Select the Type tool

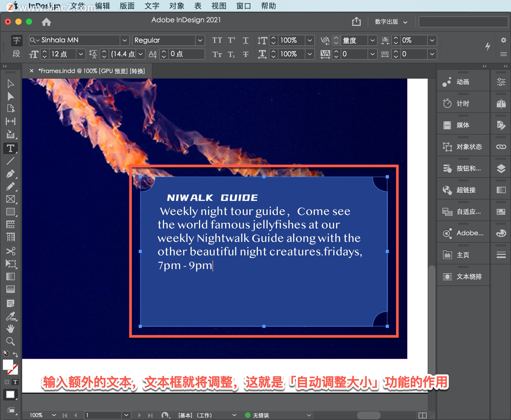point(10,148)
